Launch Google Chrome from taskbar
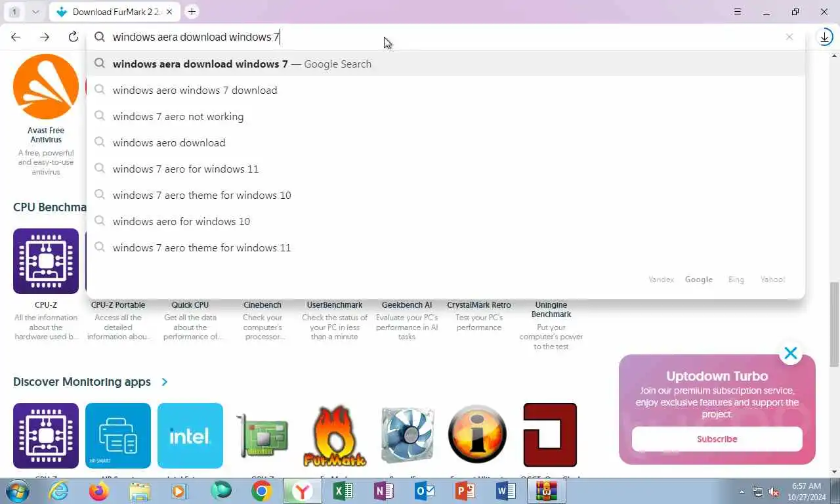The height and width of the screenshot is (504, 840). [261, 491]
